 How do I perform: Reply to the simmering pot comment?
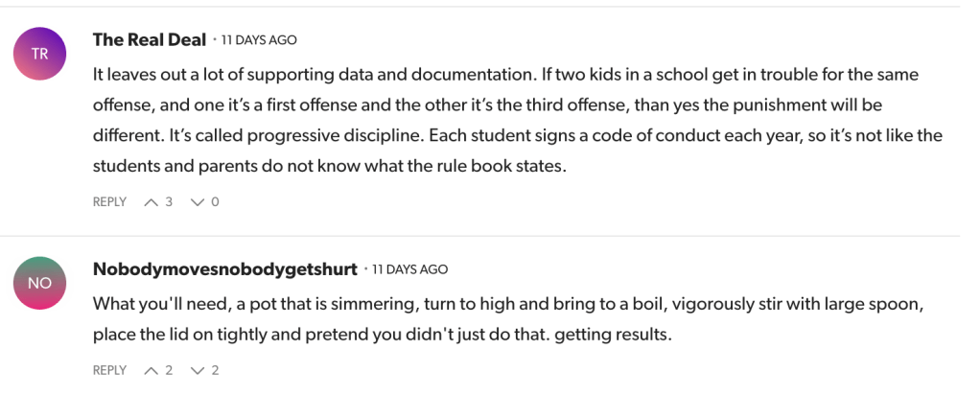point(109,370)
